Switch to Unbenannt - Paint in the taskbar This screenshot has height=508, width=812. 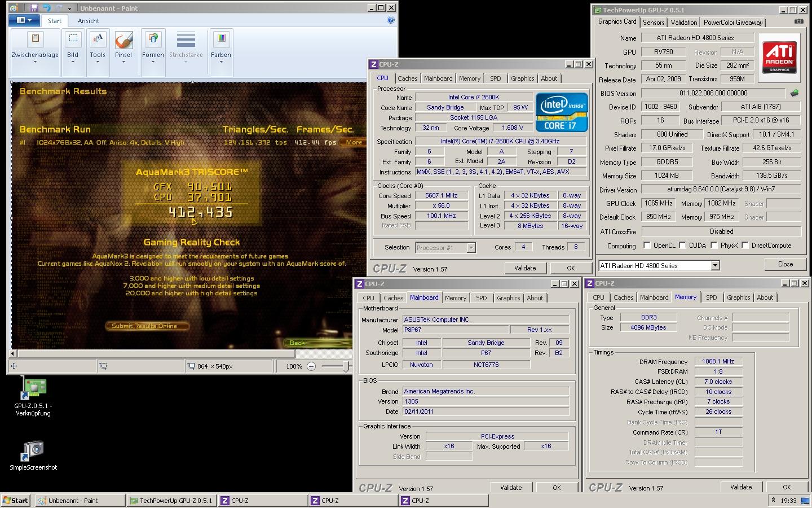tap(81, 501)
